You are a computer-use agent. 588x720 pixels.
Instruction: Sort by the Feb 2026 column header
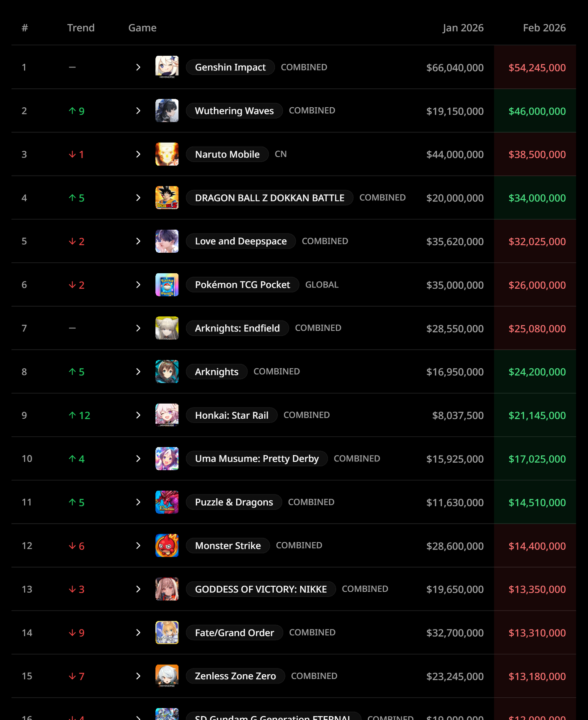click(544, 28)
